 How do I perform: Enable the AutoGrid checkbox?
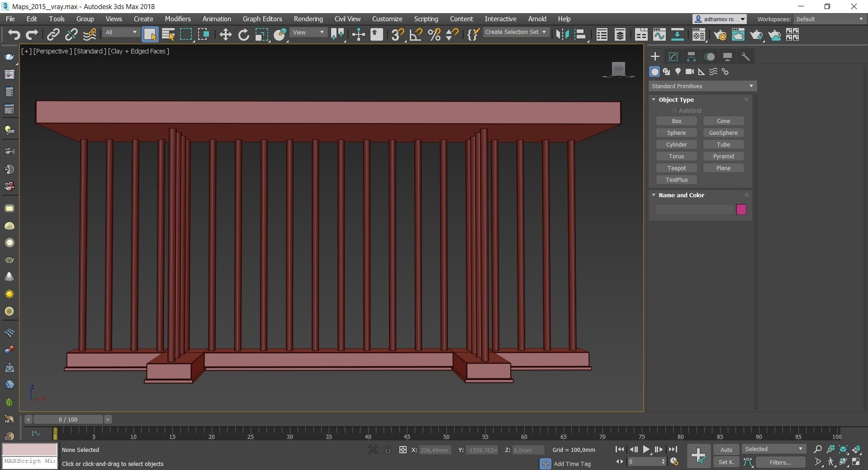[674, 110]
